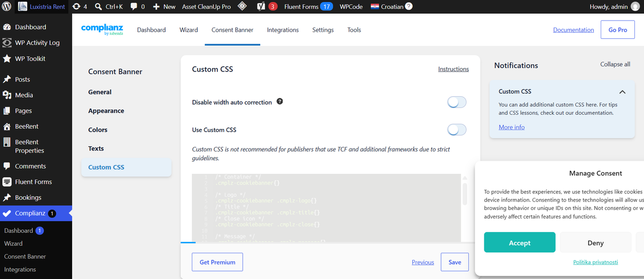Open Asset CleanUp Pro menu

tap(206, 7)
